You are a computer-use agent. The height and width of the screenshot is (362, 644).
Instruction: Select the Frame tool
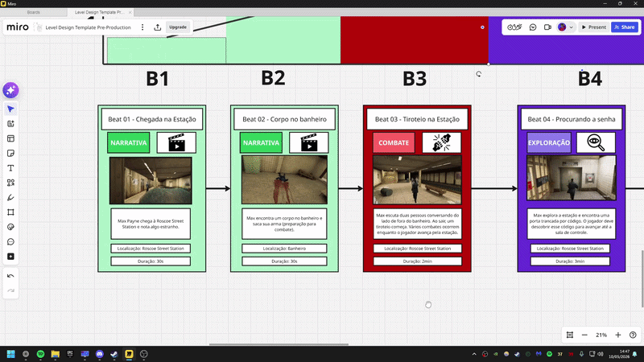[10, 212]
